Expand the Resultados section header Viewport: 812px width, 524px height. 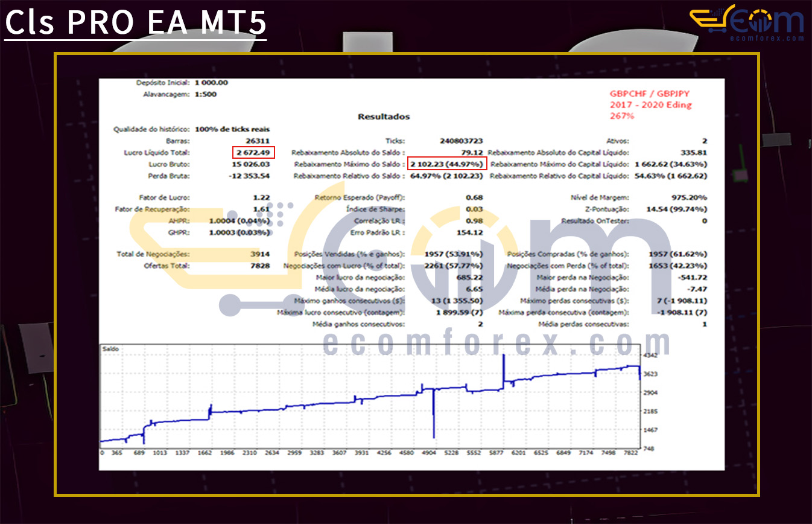tap(385, 117)
